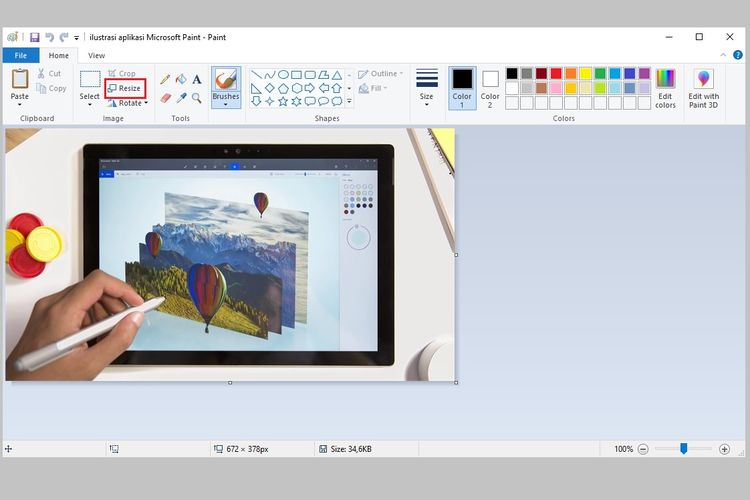Open the shape Outline dropdown
The height and width of the screenshot is (500, 750).
(x=381, y=74)
